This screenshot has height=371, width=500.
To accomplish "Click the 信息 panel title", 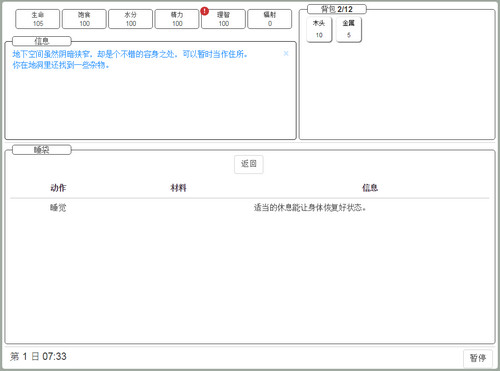I will coord(42,41).
